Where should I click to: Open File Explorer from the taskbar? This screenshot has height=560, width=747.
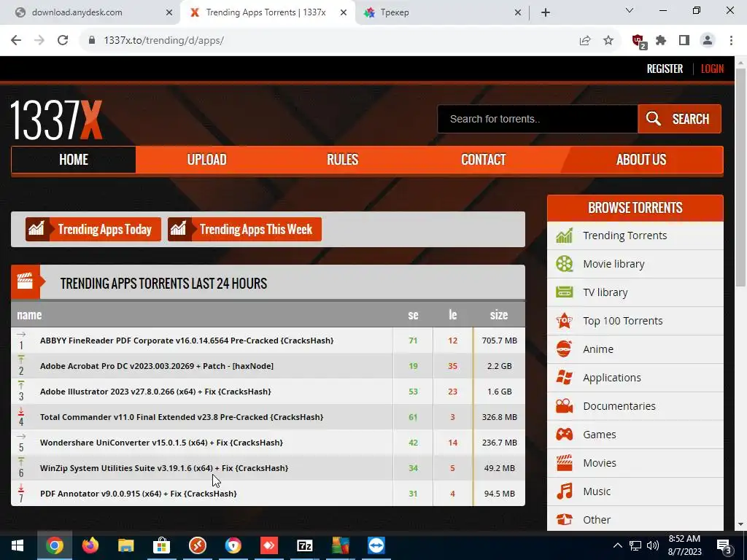pos(125,545)
